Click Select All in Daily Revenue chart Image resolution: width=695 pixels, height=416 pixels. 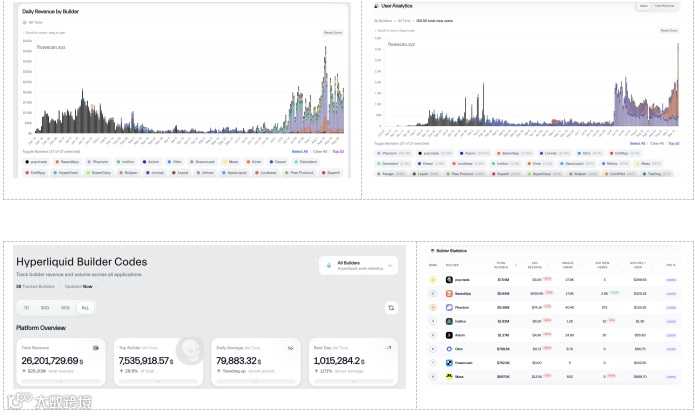[300, 152]
